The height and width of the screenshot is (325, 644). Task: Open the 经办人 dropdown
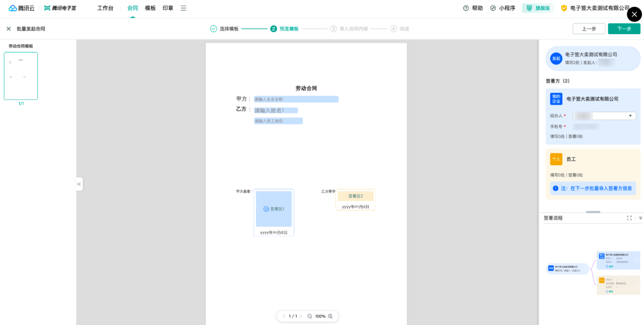point(604,116)
